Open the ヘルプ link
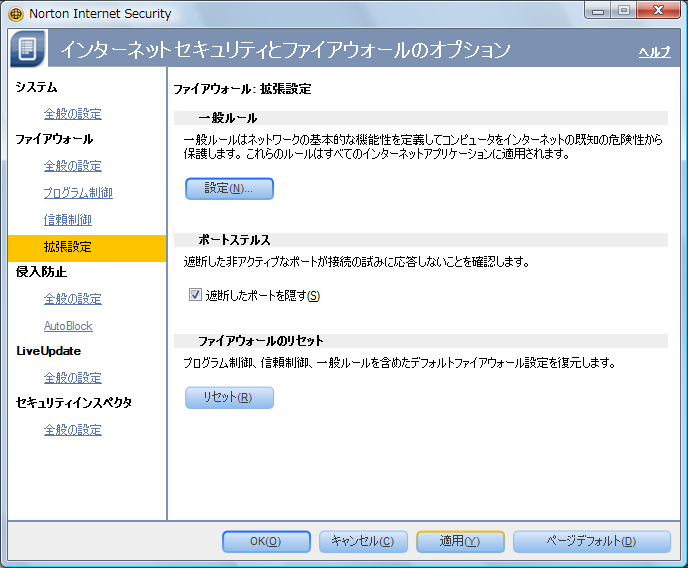 coord(654,52)
